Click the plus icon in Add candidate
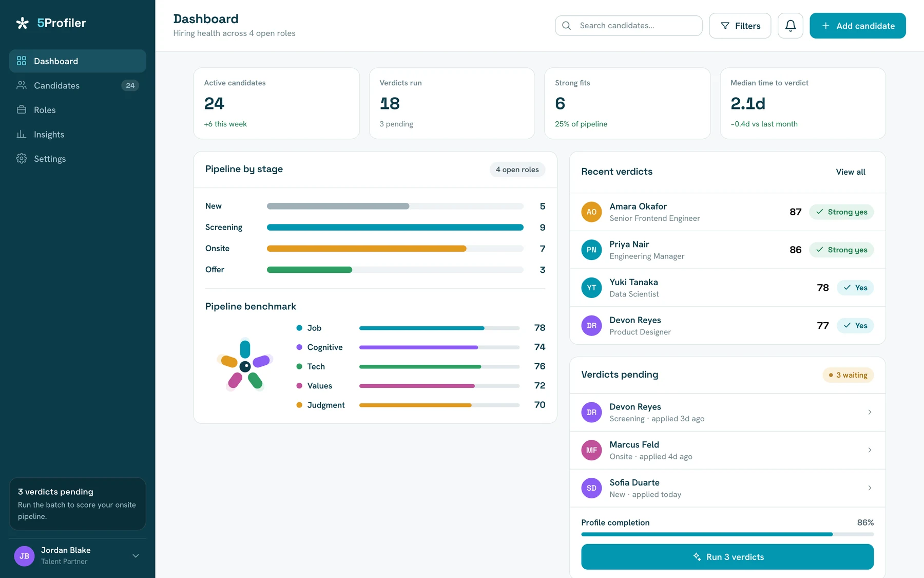 point(825,26)
